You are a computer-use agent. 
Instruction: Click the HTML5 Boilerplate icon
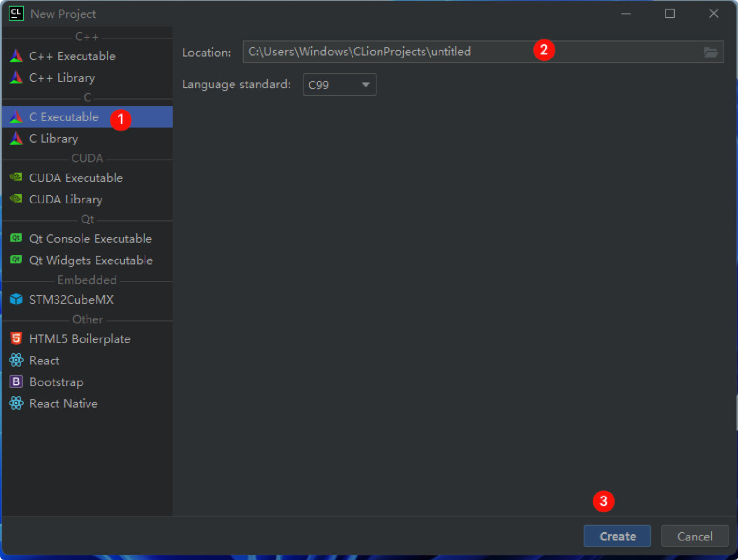pos(16,339)
